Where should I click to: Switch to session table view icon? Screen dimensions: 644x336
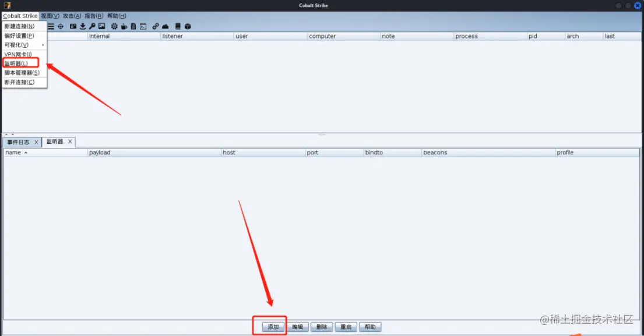click(51, 26)
